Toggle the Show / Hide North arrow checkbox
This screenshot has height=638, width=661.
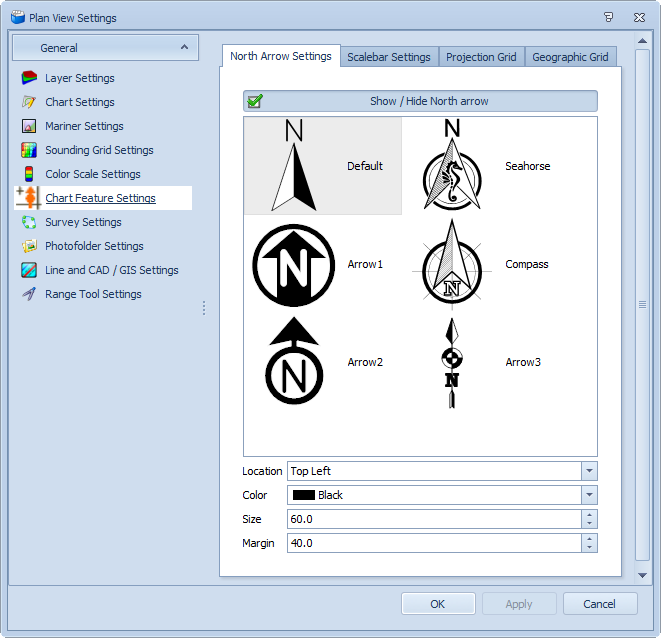[256, 101]
